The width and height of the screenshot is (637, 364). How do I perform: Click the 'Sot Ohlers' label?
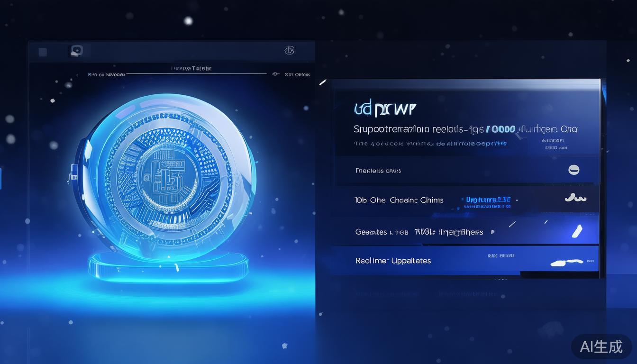click(x=297, y=74)
